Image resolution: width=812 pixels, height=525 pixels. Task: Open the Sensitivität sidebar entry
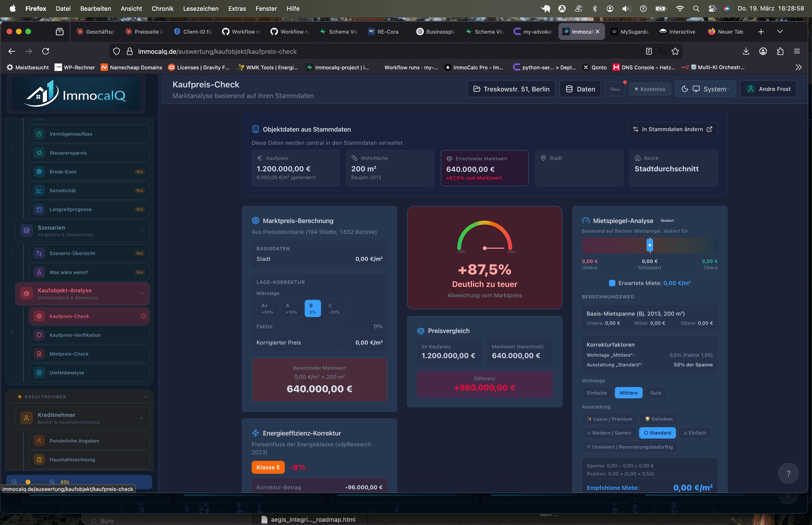pos(89,191)
